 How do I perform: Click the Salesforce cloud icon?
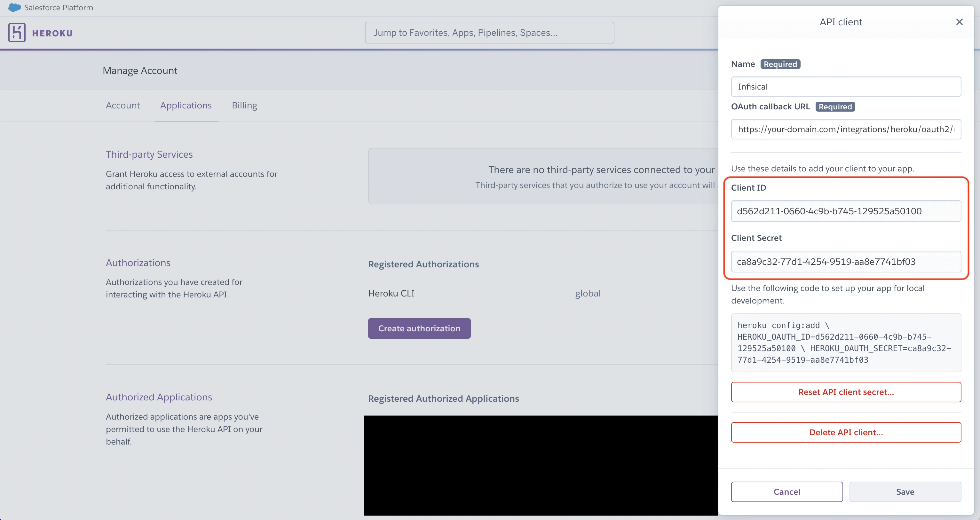tap(14, 8)
